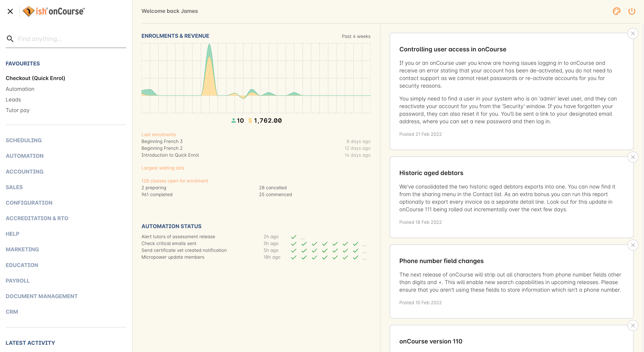644x352 pixels.
Task: Click the AUTOMATION STATUS heading
Action: (171, 226)
